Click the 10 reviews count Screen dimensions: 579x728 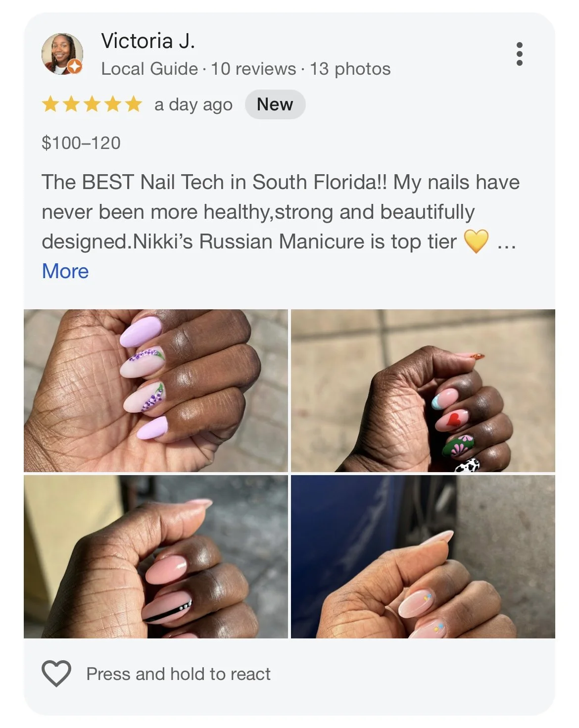point(253,69)
